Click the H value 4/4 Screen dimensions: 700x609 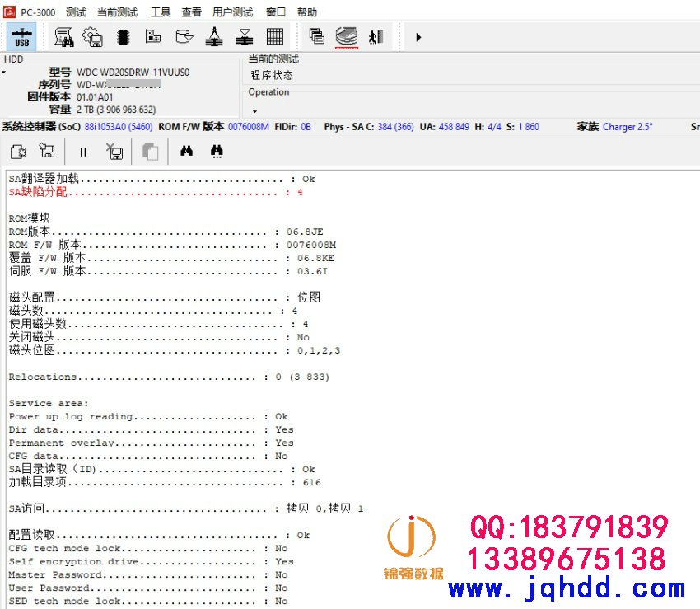[494, 127]
